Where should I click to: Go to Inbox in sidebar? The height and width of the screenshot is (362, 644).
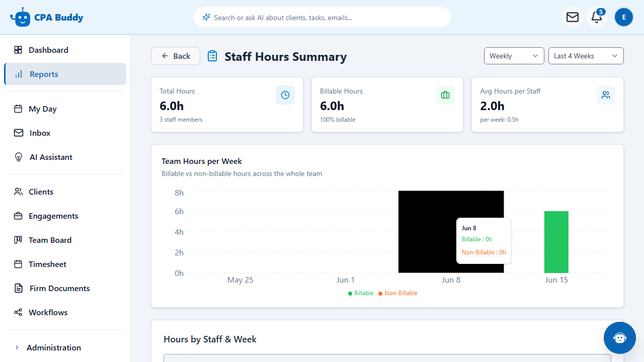pyautogui.click(x=65, y=133)
